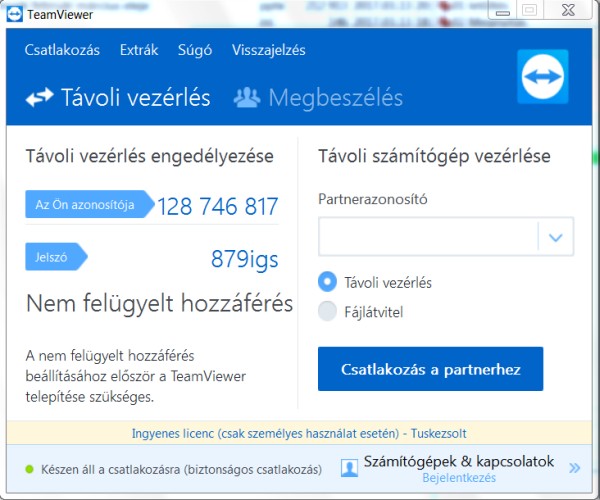
Task: Click the Bejelentkezés sign-in link
Action: pyautogui.click(x=459, y=479)
